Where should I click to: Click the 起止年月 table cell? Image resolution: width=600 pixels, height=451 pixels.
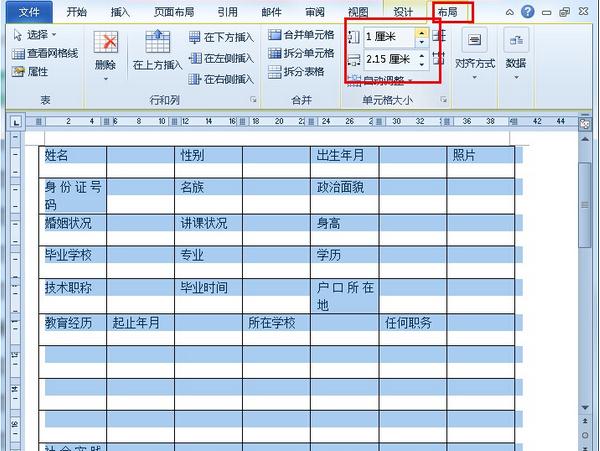[x=140, y=329]
